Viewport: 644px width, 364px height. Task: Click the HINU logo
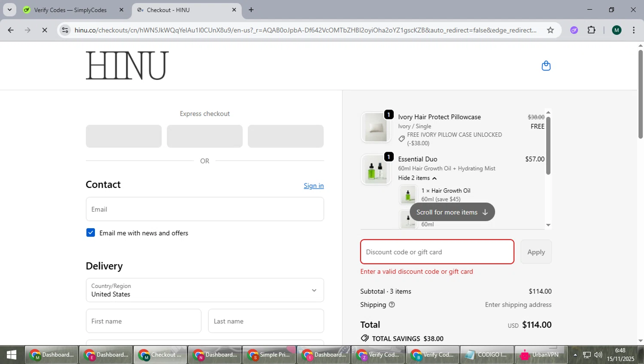tap(127, 65)
